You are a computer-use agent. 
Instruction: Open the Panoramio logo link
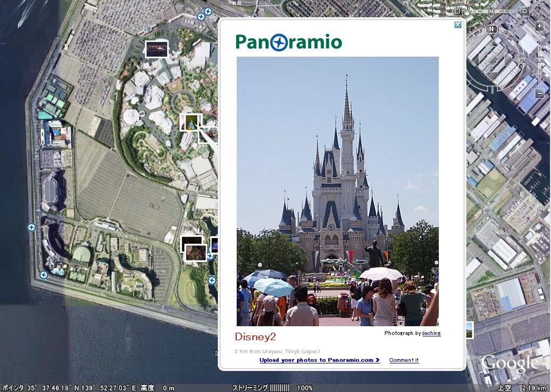click(x=289, y=42)
